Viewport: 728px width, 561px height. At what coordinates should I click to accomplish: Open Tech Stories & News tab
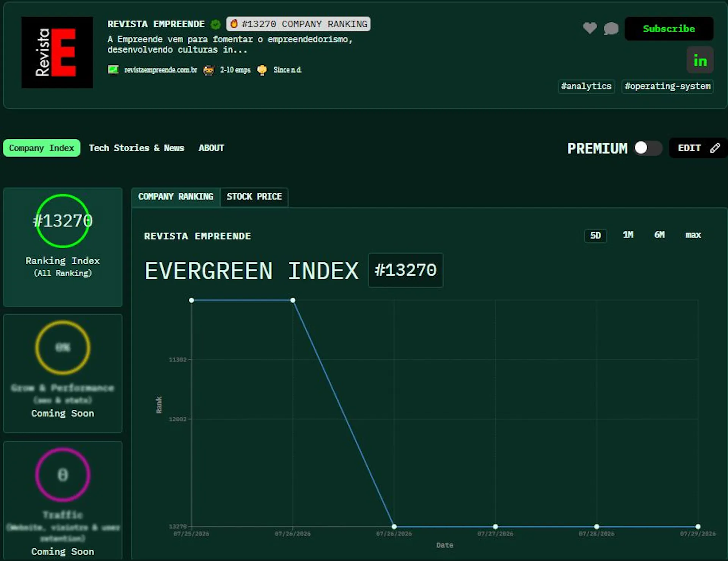136,148
